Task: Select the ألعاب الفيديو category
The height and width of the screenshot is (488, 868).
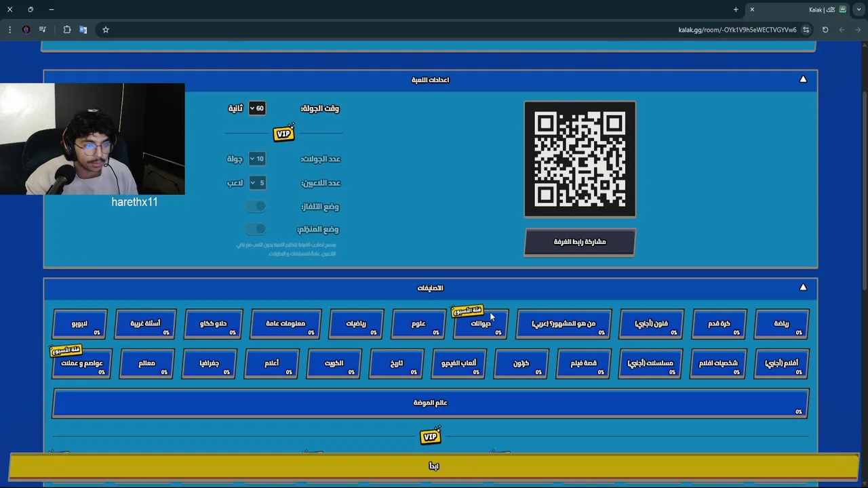Action: tap(458, 363)
